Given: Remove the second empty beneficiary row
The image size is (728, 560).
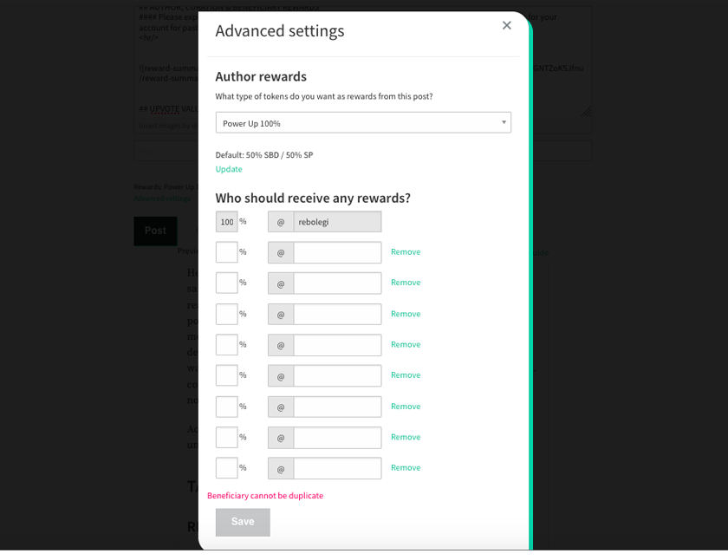Looking at the screenshot, I should coord(406,283).
